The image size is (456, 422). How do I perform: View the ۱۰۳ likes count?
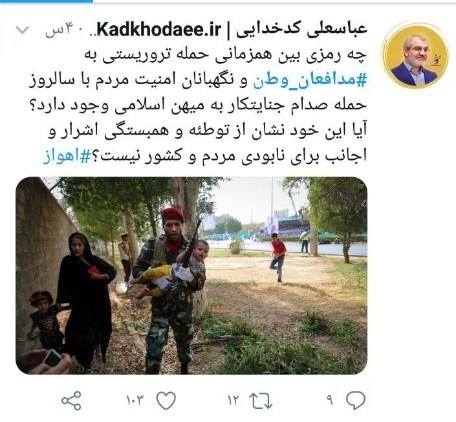click(135, 400)
